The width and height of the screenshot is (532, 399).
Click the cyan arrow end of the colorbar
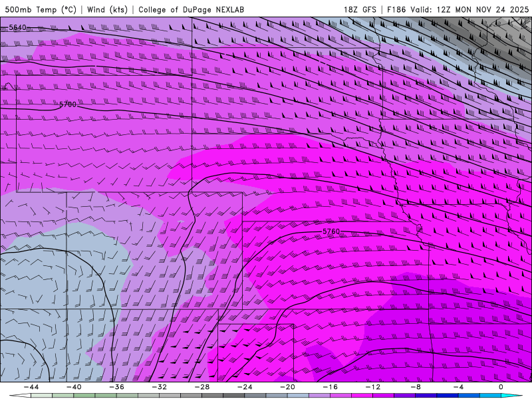511,396
